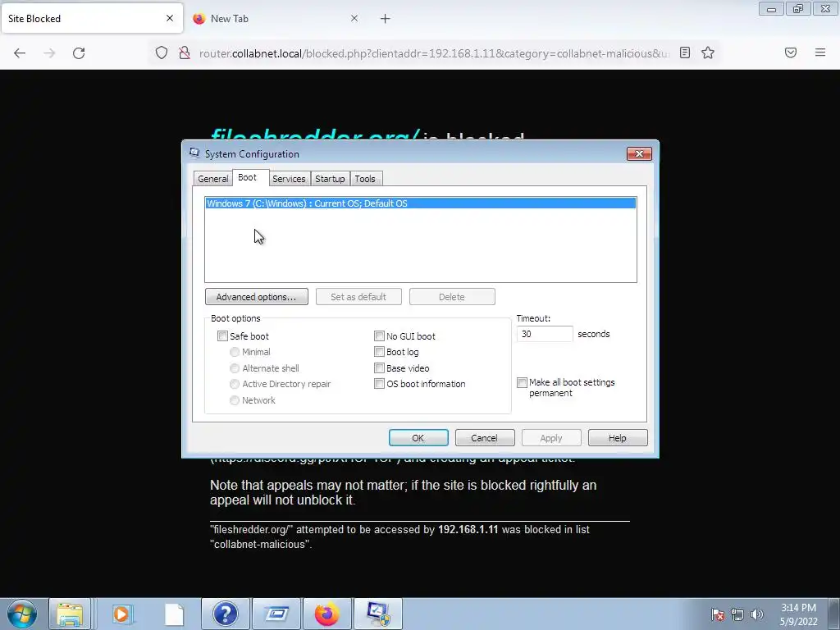This screenshot has height=630, width=840.
Task: Open the Save to Pocket icon
Action: point(791,52)
